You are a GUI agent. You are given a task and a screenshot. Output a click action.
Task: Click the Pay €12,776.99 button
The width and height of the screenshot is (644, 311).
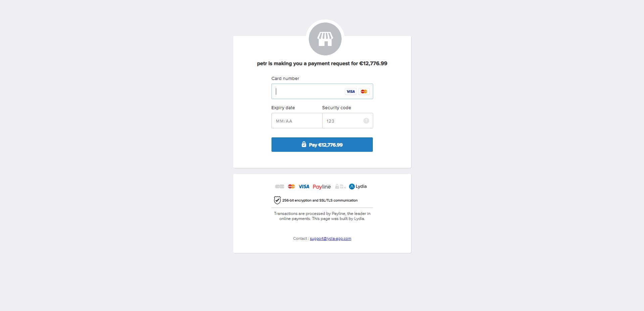point(322,144)
